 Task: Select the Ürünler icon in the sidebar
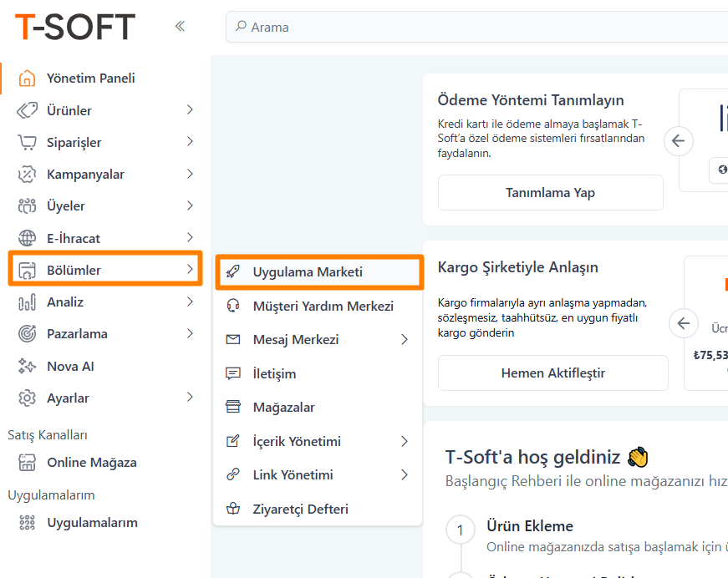click(27, 109)
